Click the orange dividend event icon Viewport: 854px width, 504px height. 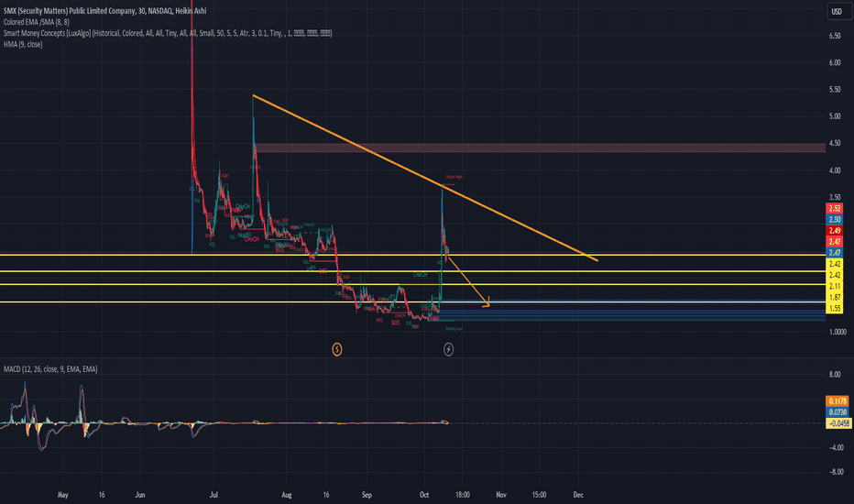[x=337, y=349]
